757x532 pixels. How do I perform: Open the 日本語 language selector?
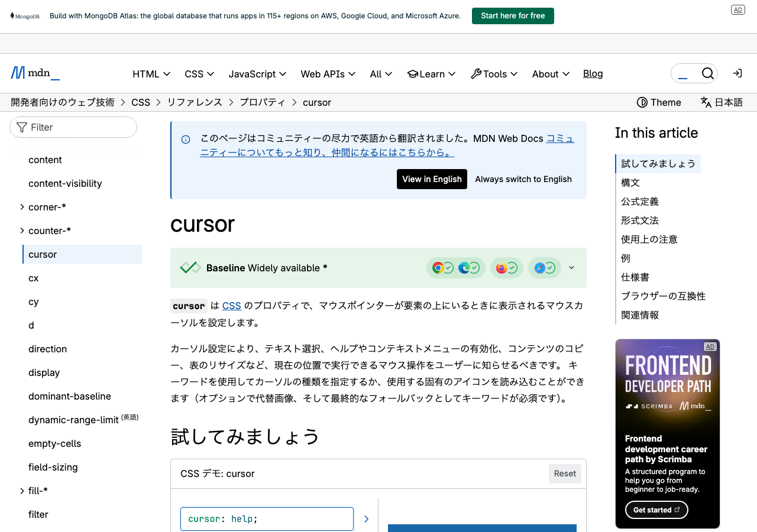click(x=722, y=102)
